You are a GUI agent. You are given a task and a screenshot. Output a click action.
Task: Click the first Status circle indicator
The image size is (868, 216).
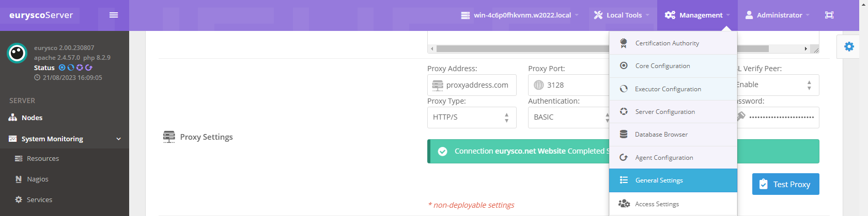click(x=62, y=68)
